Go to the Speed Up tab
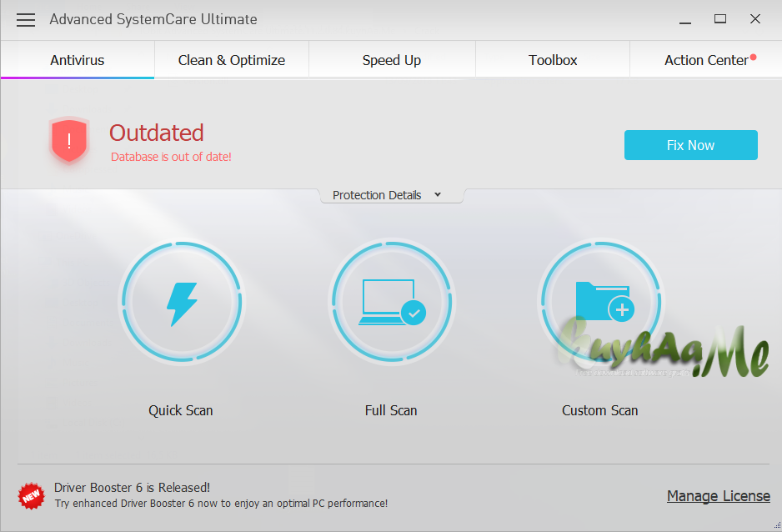This screenshot has width=782, height=532. [x=392, y=60]
